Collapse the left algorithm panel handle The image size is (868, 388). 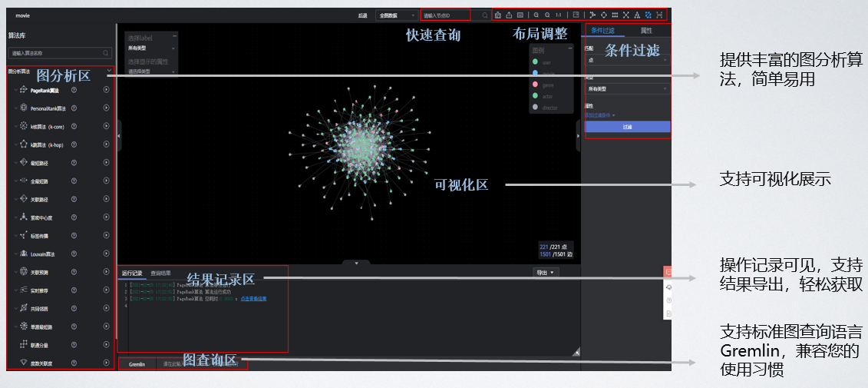(119, 134)
